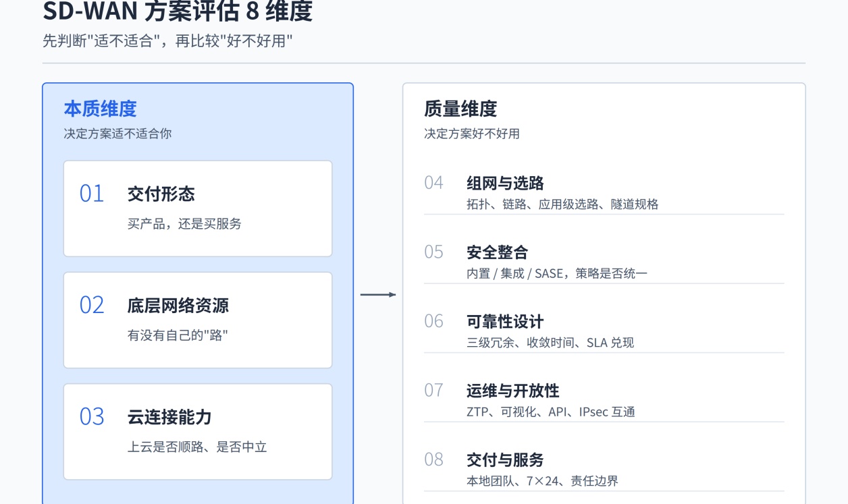The image size is (848, 504).
Task: Click the text "ZTP、可视化、API、IPsec 互通"
Action: click(x=551, y=412)
